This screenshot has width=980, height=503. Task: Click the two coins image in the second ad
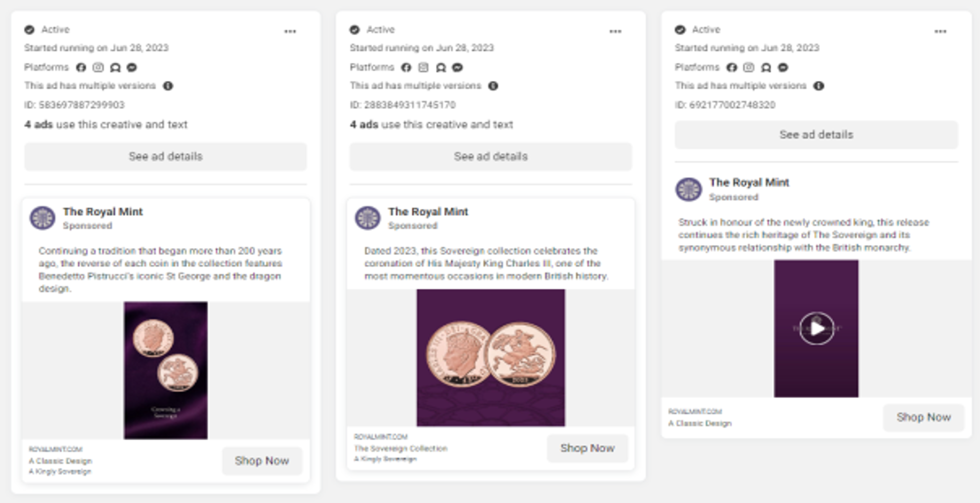click(x=491, y=358)
